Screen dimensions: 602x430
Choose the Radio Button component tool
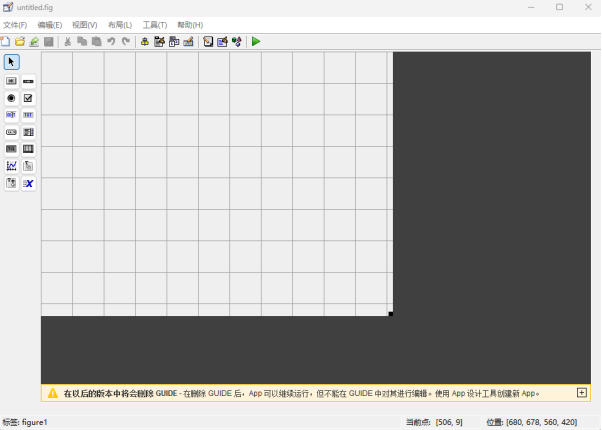coord(11,98)
